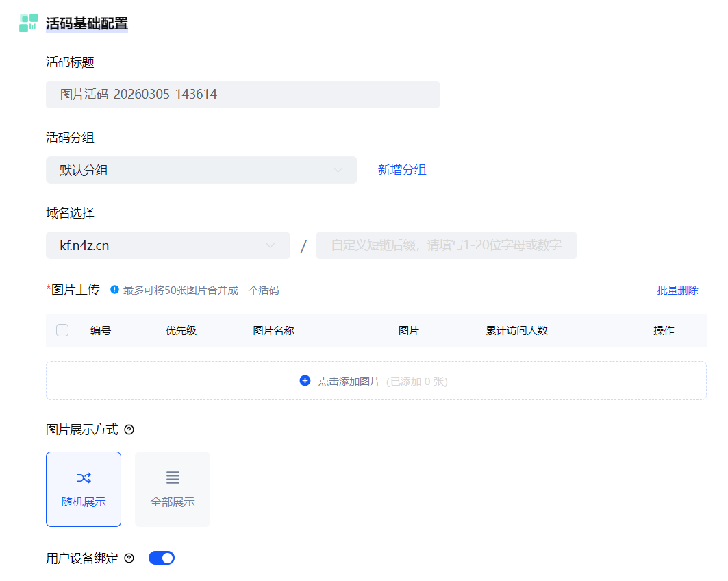Click the 批量删除 link
The height and width of the screenshot is (581, 728).
677,290
